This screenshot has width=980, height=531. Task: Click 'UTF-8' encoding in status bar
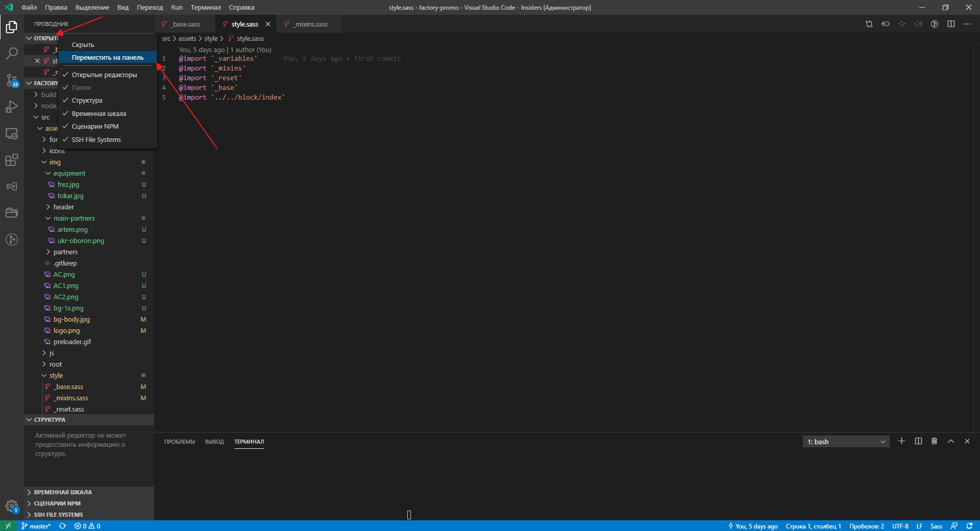click(x=900, y=526)
